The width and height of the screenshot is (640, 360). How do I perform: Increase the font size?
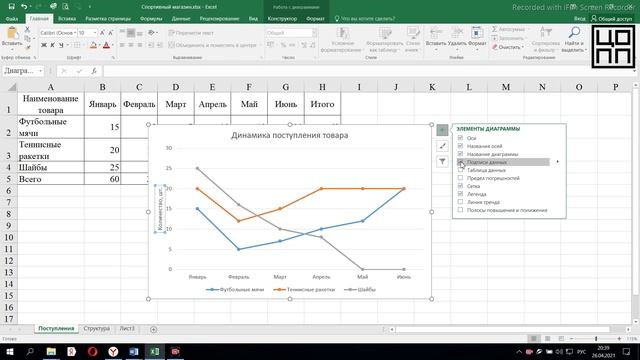pos(102,33)
